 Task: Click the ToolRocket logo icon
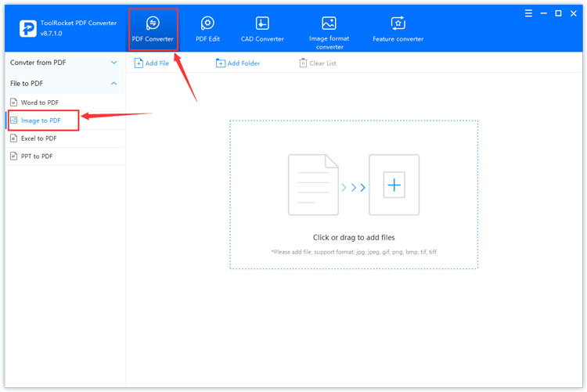point(28,28)
